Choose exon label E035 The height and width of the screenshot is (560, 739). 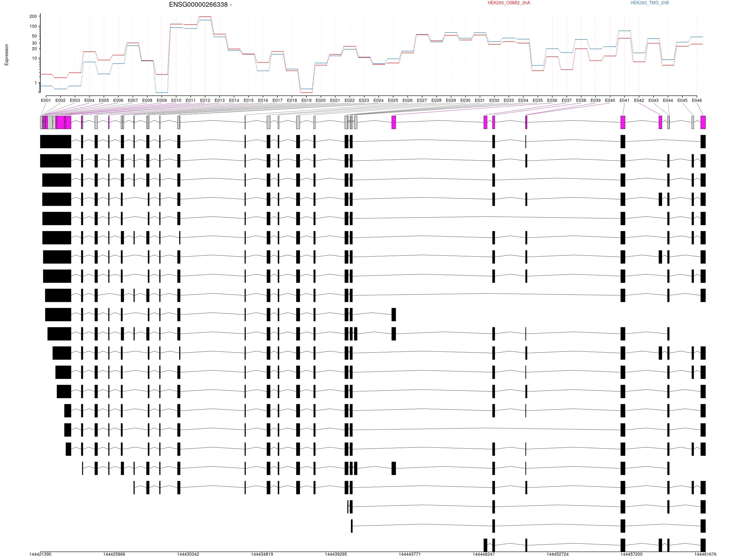[538, 100]
